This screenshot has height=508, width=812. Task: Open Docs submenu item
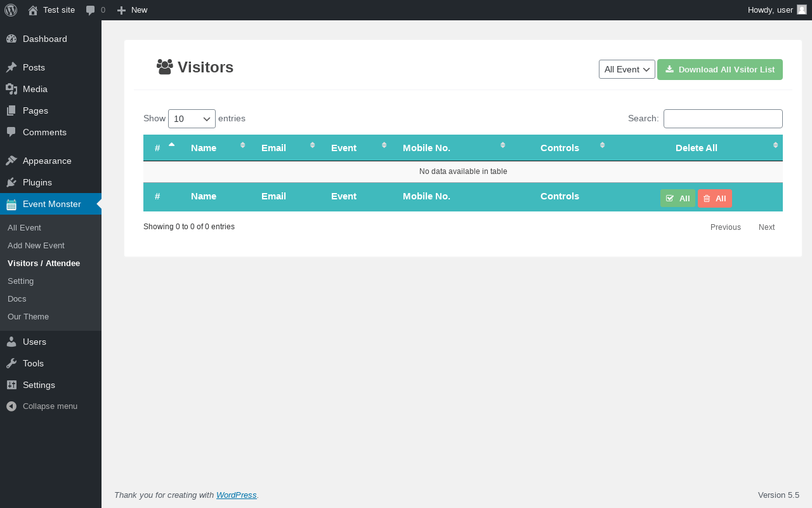tap(16, 298)
